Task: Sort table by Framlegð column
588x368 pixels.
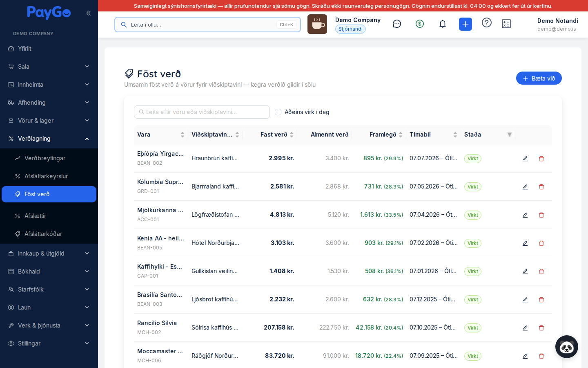Action: (x=379, y=135)
